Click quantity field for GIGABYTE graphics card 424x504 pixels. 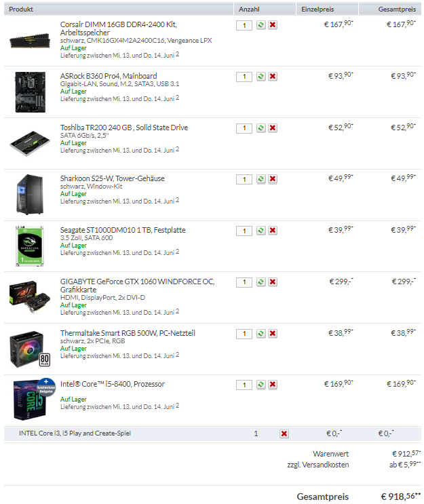point(244,283)
